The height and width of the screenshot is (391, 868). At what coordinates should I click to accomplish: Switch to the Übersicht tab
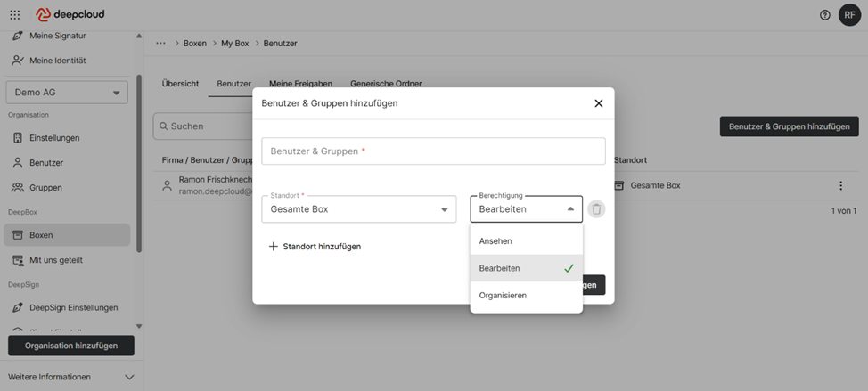[x=180, y=84]
